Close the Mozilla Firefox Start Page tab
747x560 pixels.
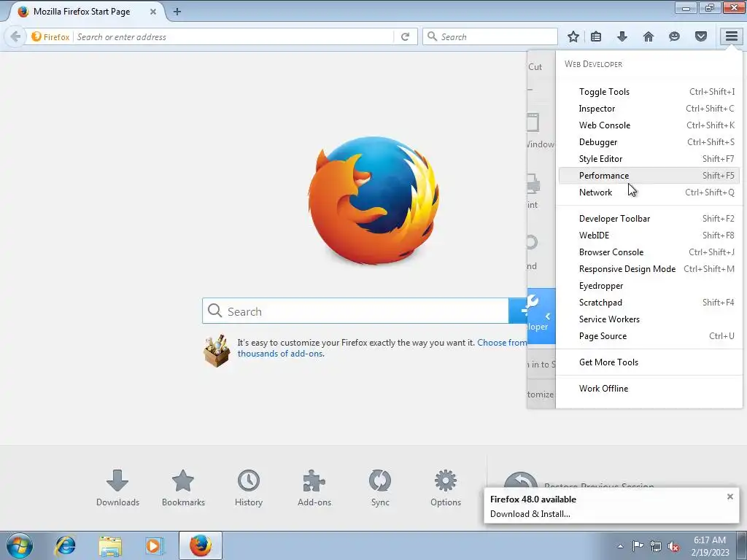(153, 12)
